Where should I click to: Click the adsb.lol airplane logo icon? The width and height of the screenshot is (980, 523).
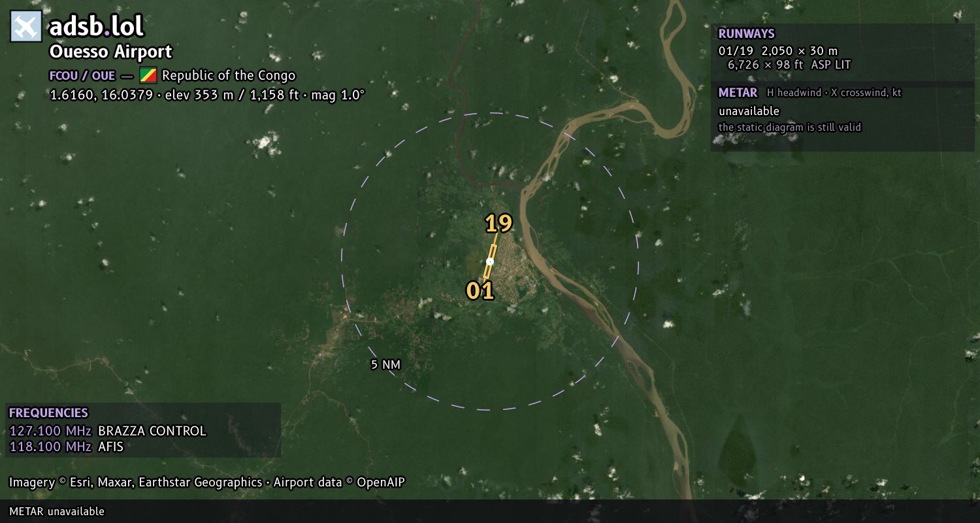click(26, 27)
